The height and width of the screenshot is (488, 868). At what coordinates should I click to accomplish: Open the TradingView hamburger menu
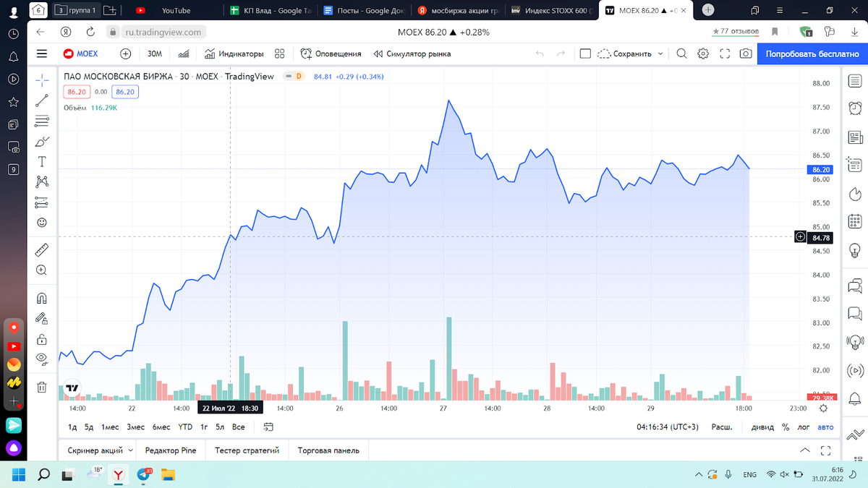click(41, 53)
